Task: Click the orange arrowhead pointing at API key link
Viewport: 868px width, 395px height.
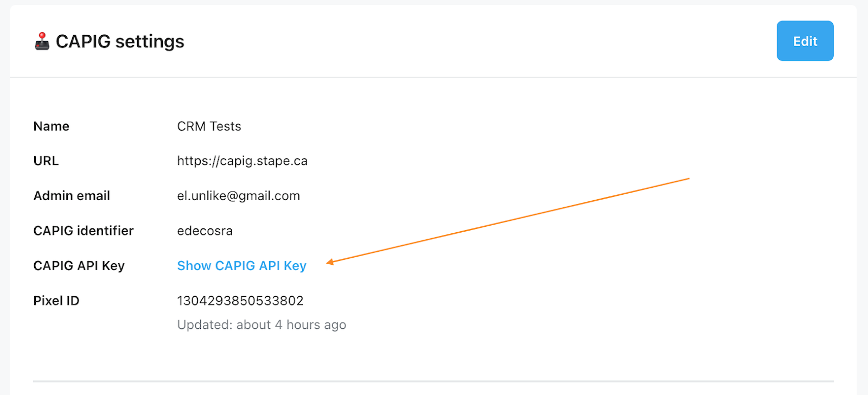Action: point(330,263)
